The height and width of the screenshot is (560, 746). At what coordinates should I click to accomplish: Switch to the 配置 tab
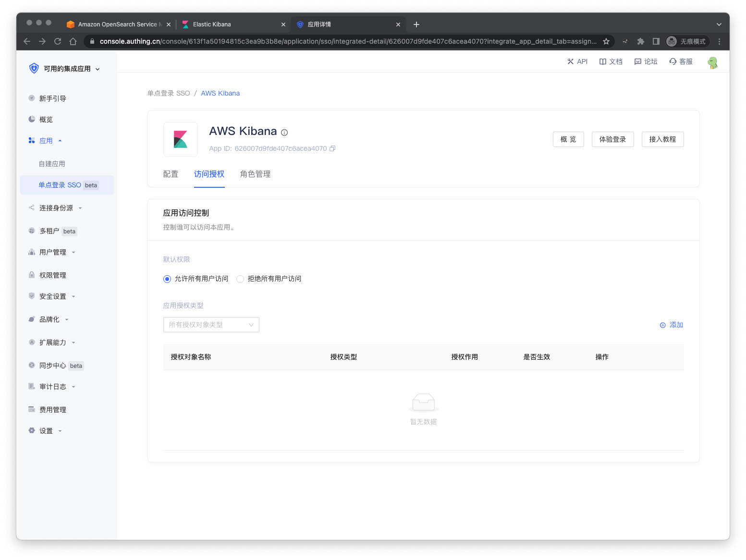pos(171,174)
